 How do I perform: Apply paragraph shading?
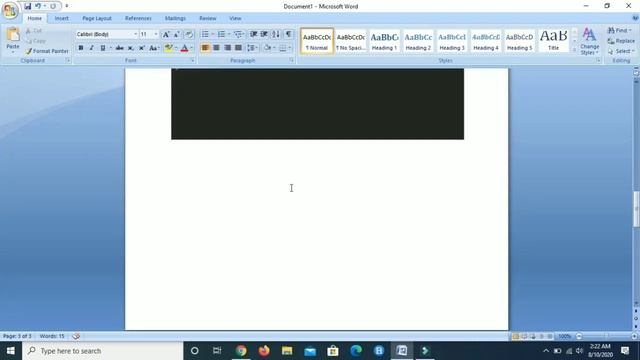(x=267, y=48)
